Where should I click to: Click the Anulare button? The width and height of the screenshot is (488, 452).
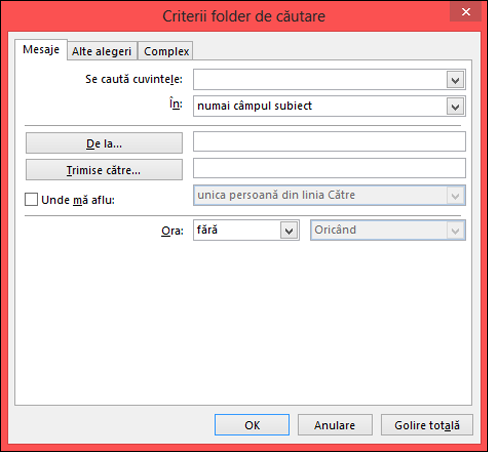pos(335,425)
